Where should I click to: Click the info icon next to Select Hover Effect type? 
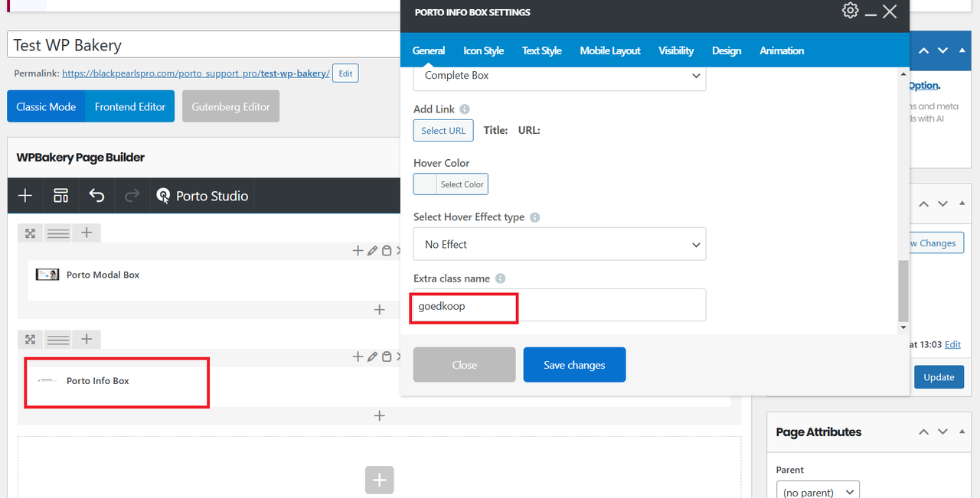pos(534,217)
